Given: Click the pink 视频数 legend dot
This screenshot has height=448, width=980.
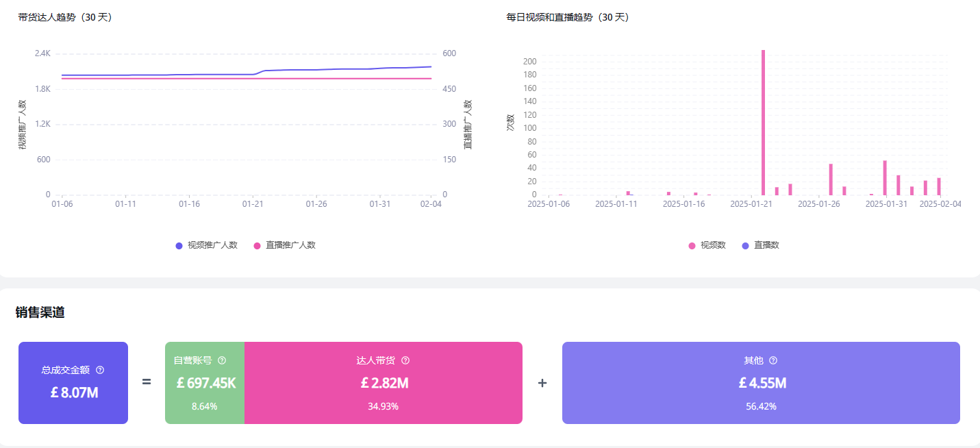Looking at the screenshot, I should (x=692, y=245).
